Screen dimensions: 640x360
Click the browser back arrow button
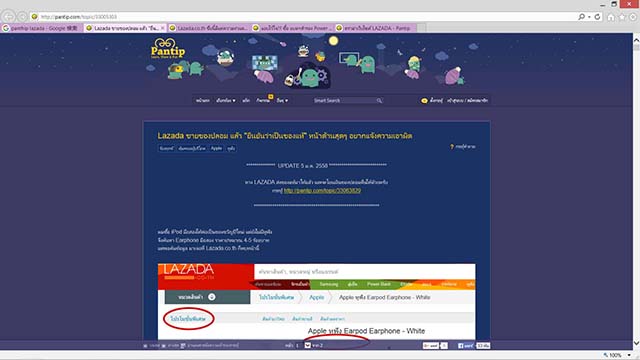point(9,17)
